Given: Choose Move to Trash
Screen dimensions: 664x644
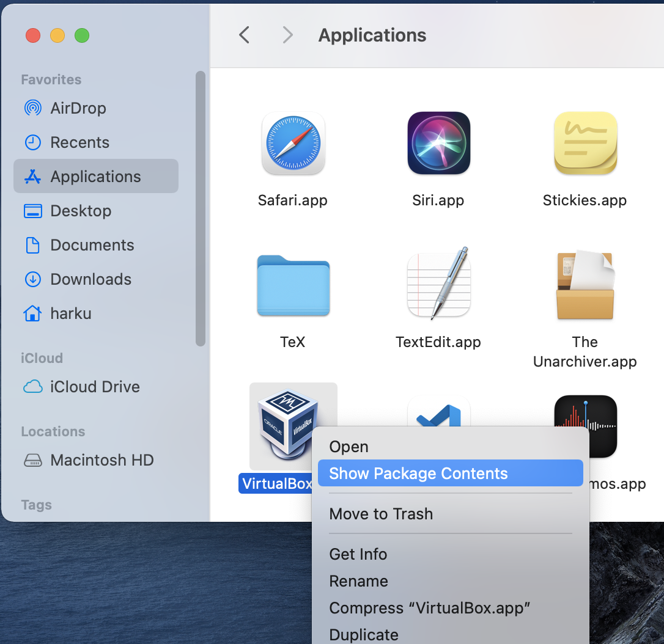Looking at the screenshot, I should pos(450,514).
